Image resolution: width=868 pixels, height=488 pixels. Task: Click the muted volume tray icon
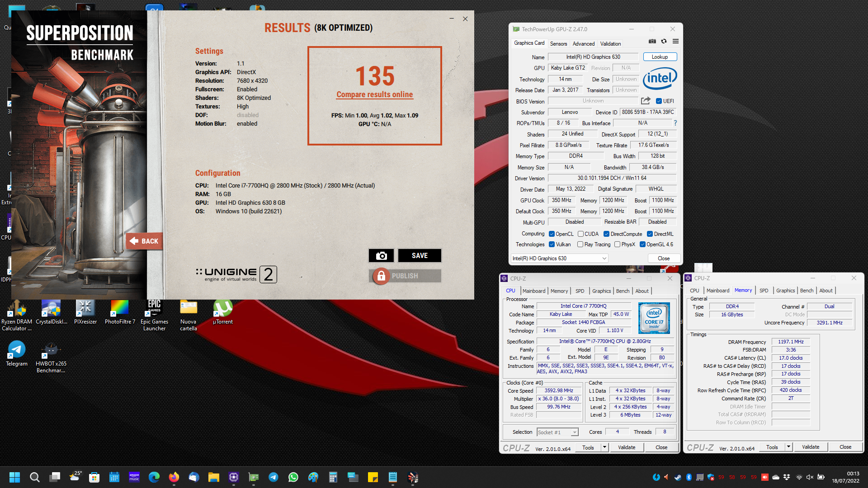click(809, 477)
